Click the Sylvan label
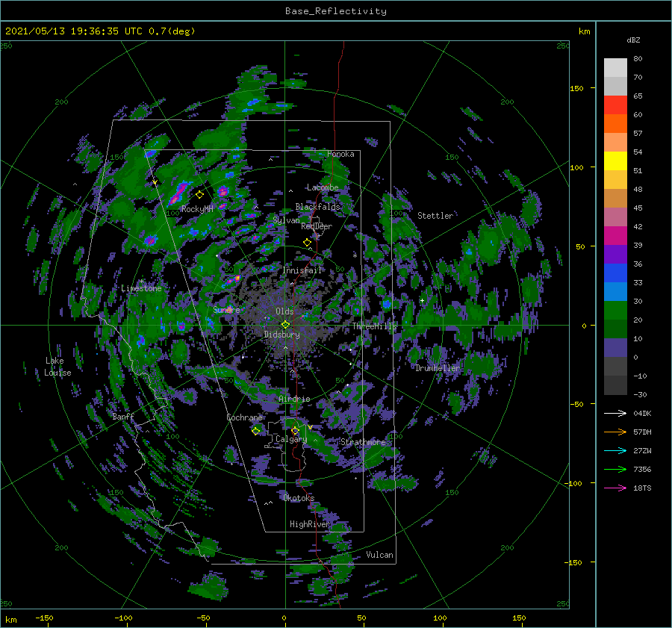The height and width of the screenshot is (628, 672). tap(286, 220)
